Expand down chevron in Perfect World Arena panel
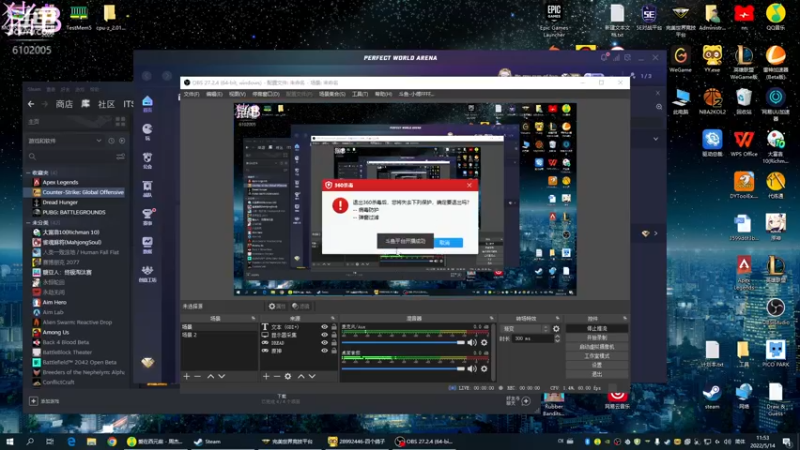The image size is (800, 450). point(656,139)
